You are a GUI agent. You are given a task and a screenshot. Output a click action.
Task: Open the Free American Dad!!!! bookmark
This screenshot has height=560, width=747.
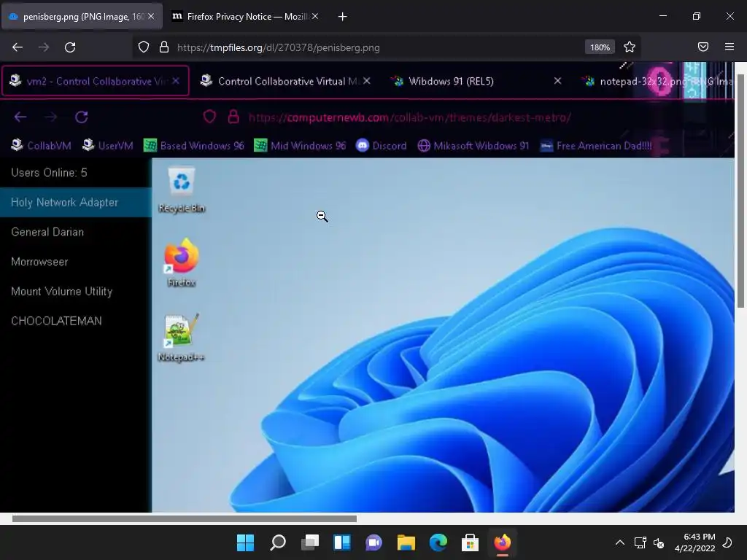(x=596, y=146)
